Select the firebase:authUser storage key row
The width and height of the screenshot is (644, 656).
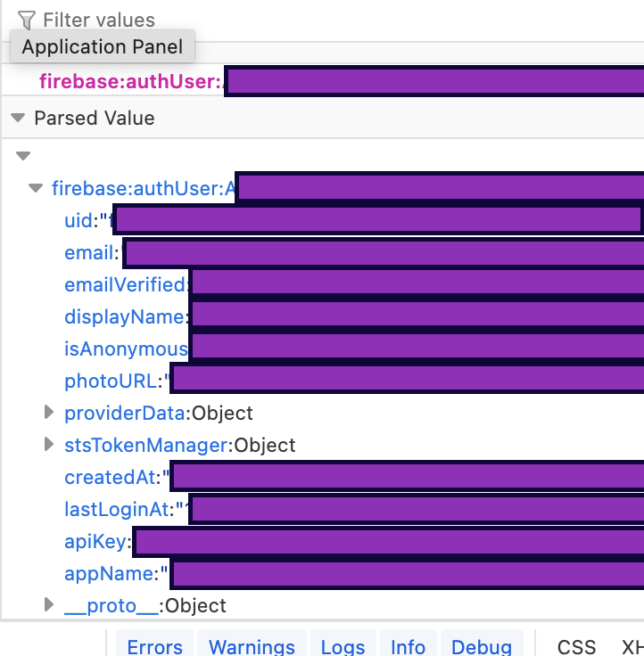(x=323, y=81)
